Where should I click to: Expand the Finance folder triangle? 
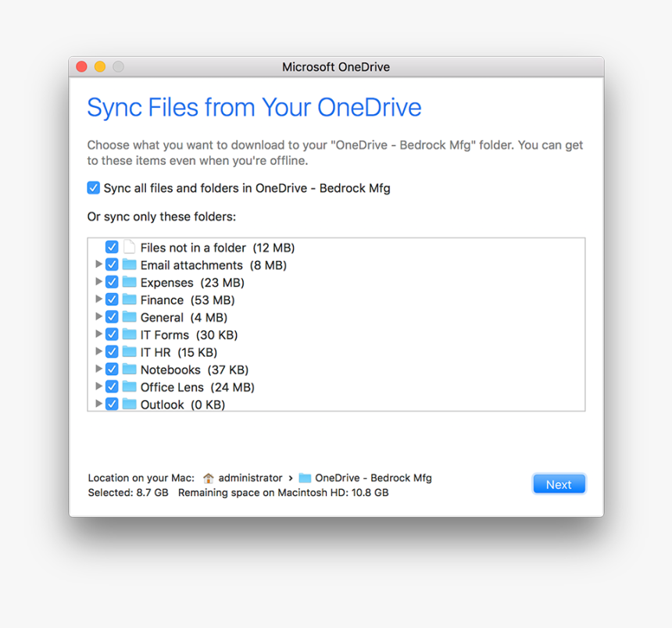tap(98, 298)
